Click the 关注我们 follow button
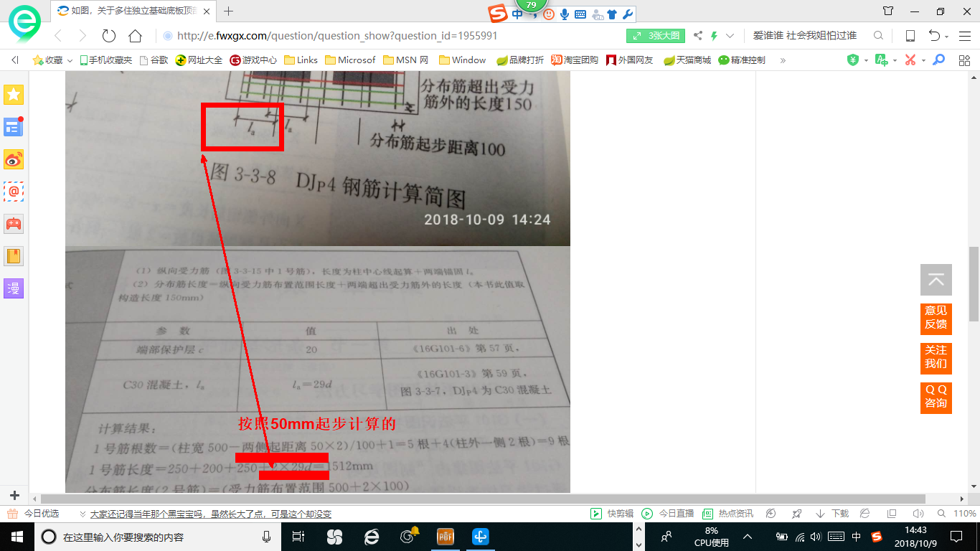Viewport: 980px width, 551px height. [936, 357]
